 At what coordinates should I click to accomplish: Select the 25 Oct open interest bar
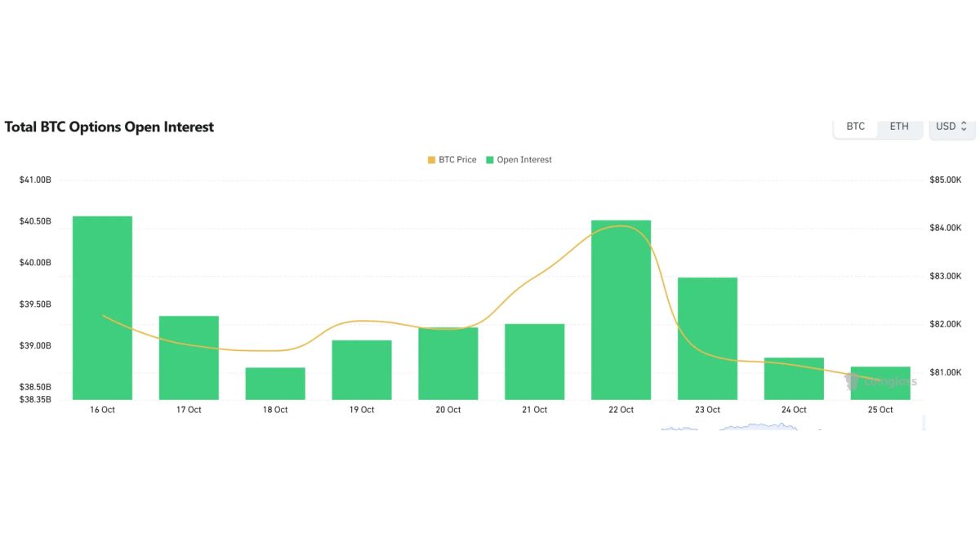click(881, 384)
